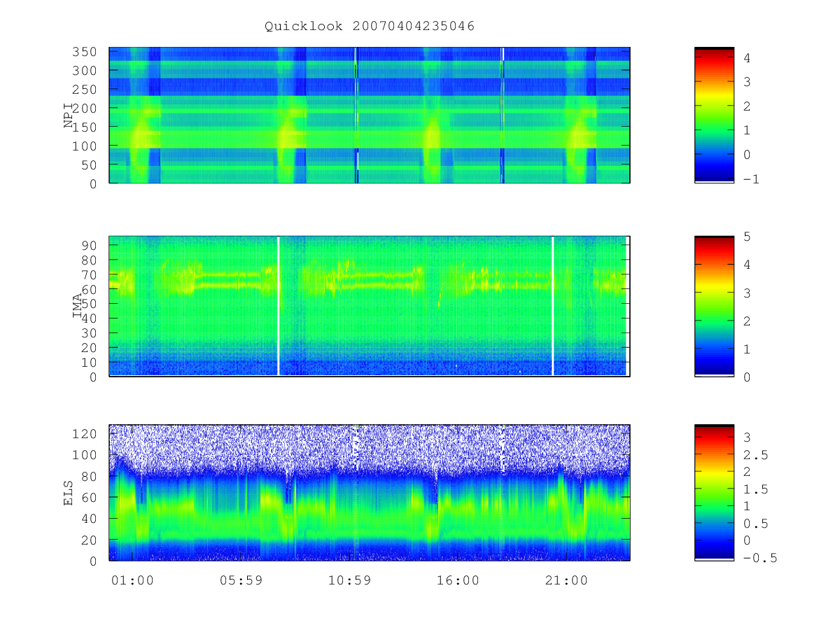
Task: Click the NPI spectrogram panel
Action: [370, 115]
